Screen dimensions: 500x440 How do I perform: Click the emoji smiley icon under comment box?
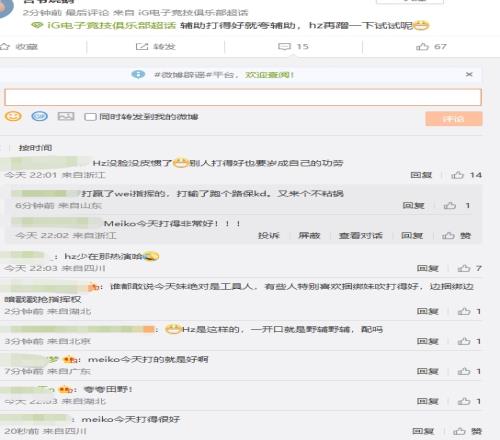coord(13,116)
